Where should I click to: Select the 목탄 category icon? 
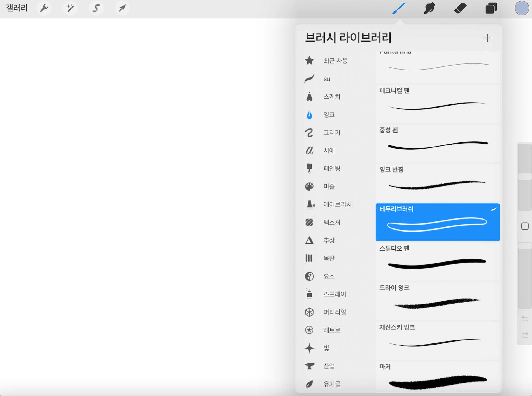point(309,258)
